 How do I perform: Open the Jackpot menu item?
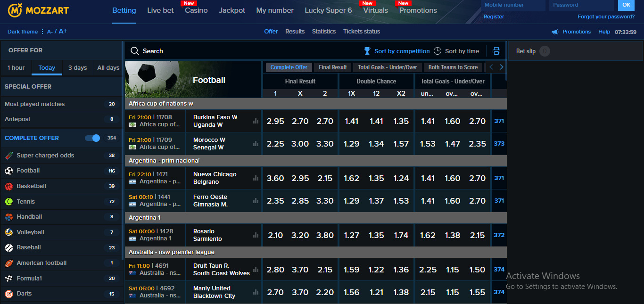pyautogui.click(x=231, y=9)
